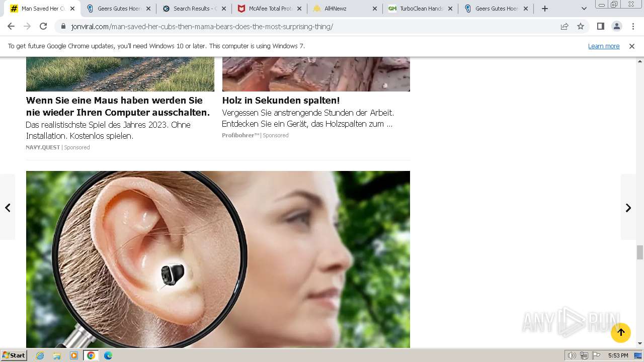Screen dimensions: 644x362
Task: Open Action Center flag icon
Action: coord(596,355)
